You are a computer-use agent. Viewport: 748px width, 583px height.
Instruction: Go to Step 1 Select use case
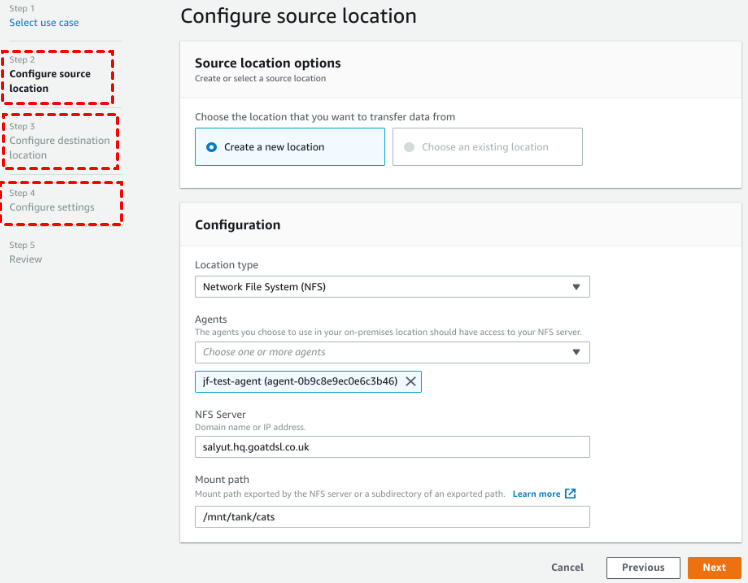coord(44,22)
